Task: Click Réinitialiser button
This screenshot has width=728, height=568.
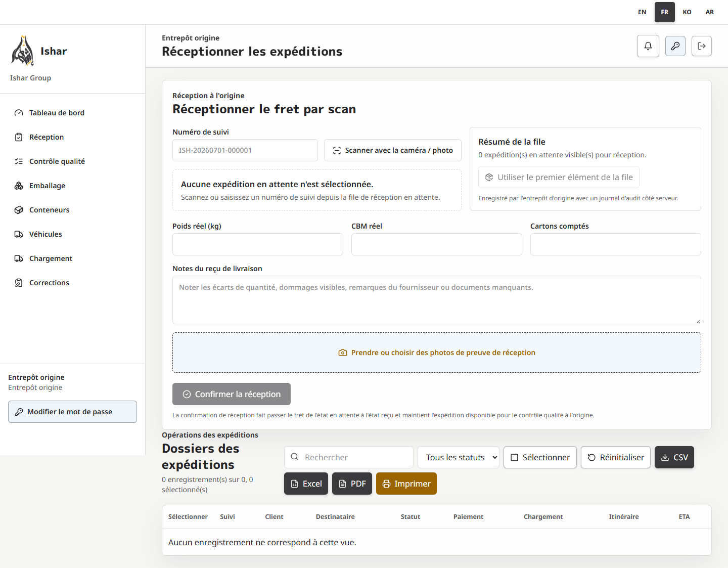Action: click(x=616, y=457)
